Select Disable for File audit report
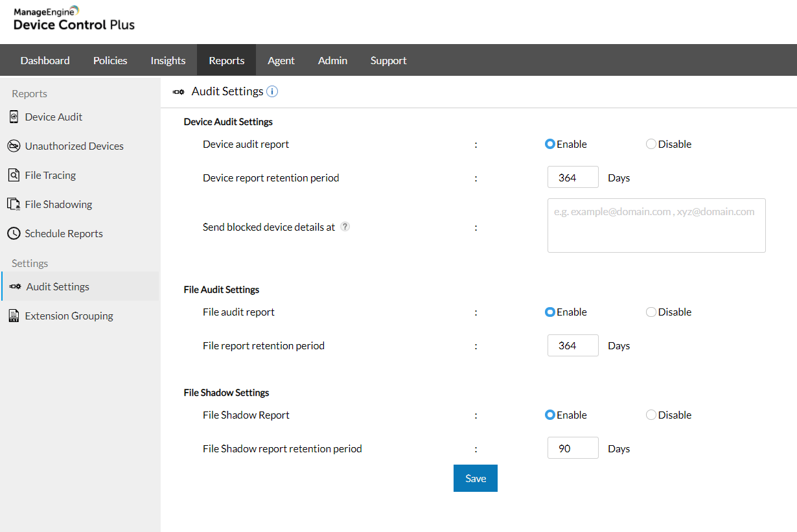 click(x=651, y=312)
